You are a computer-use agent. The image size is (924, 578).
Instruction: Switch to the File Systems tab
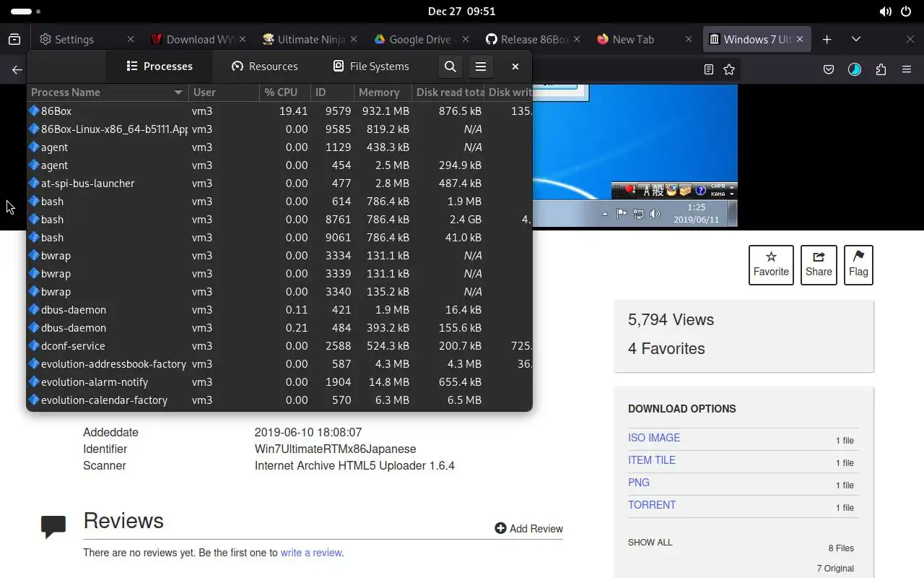pos(371,66)
